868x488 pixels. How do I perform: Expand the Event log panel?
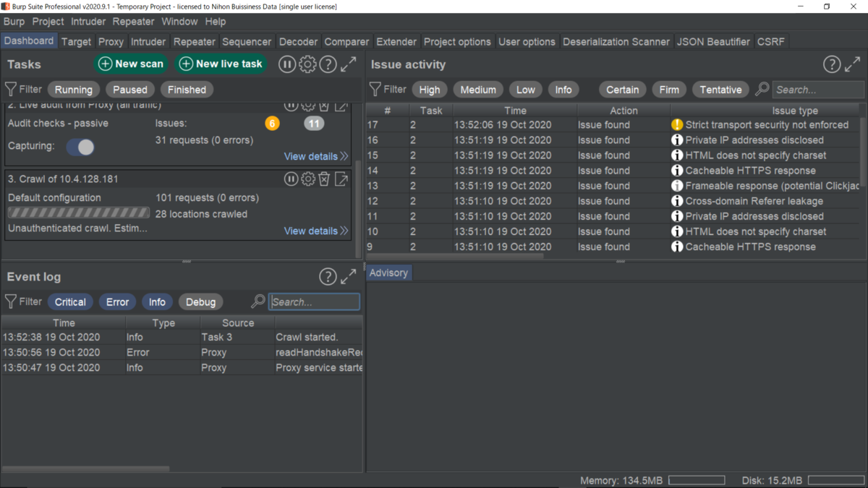tap(349, 277)
